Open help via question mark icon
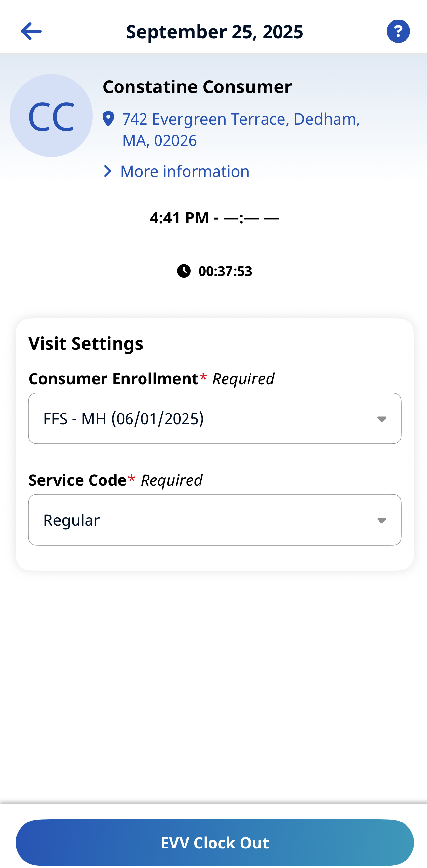The image size is (427, 868). coord(398,31)
